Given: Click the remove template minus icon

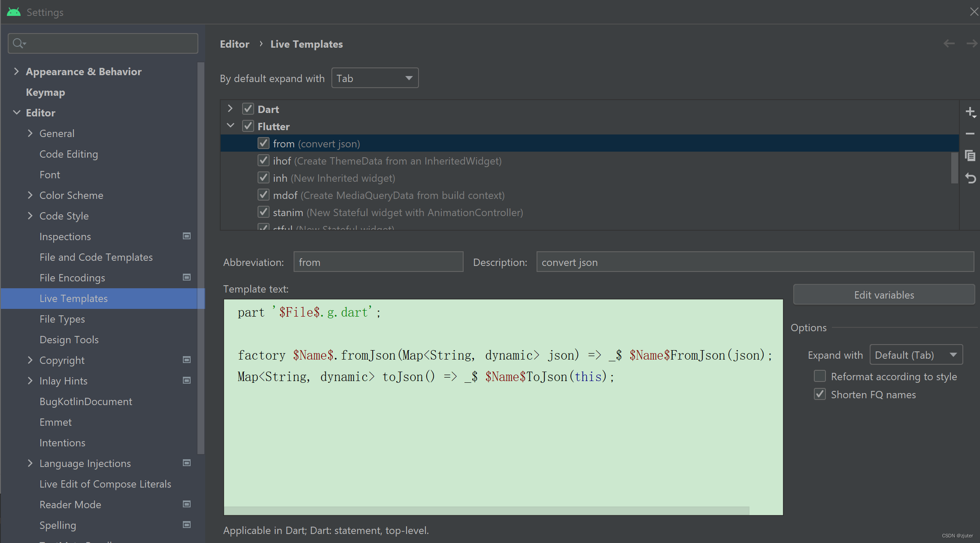Looking at the screenshot, I should 970,134.
